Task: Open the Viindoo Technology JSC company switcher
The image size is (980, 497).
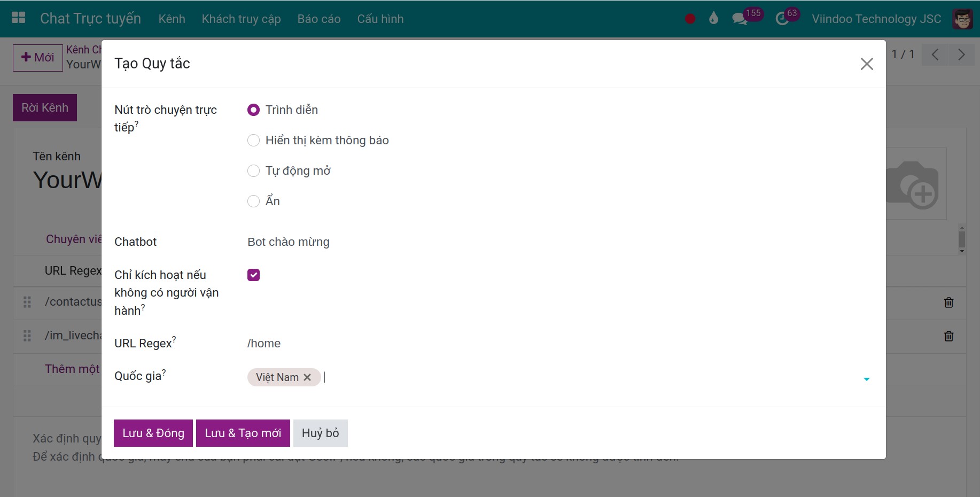Action: (x=876, y=19)
